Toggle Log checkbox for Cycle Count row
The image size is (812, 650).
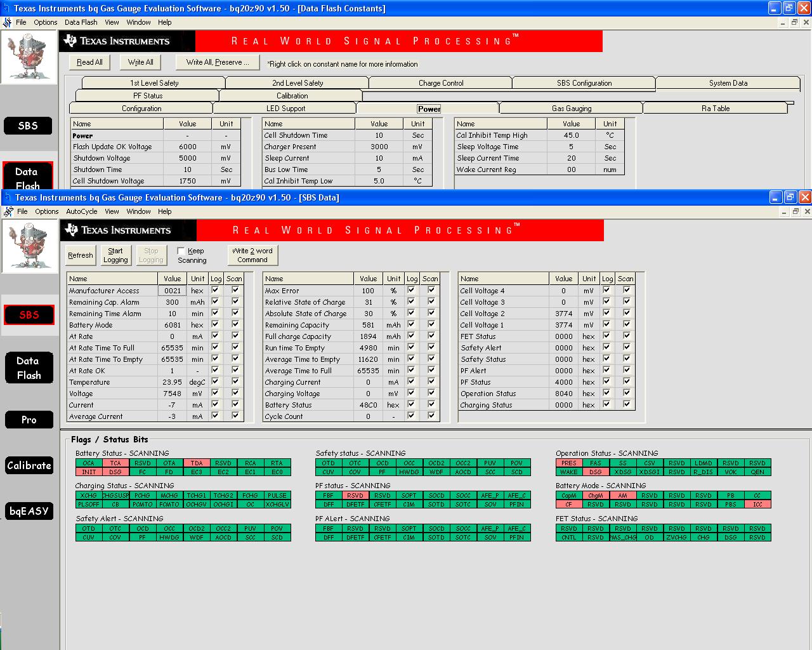tap(411, 416)
